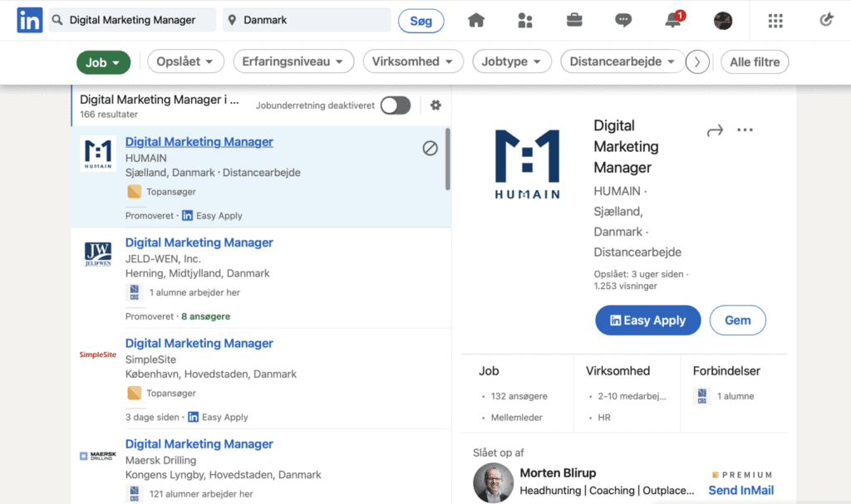The height and width of the screenshot is (504, 851).
Task: Save the job with Gem
Action: click(738, 321)
